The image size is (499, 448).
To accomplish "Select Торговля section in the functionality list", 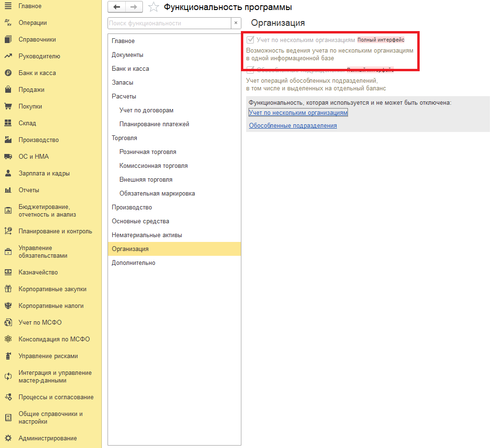I will pyautogui.click(x=124, y=138).
